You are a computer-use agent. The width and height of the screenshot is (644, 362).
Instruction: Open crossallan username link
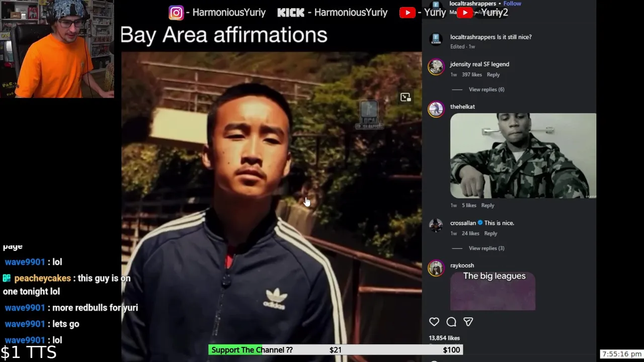click(463, 223)
